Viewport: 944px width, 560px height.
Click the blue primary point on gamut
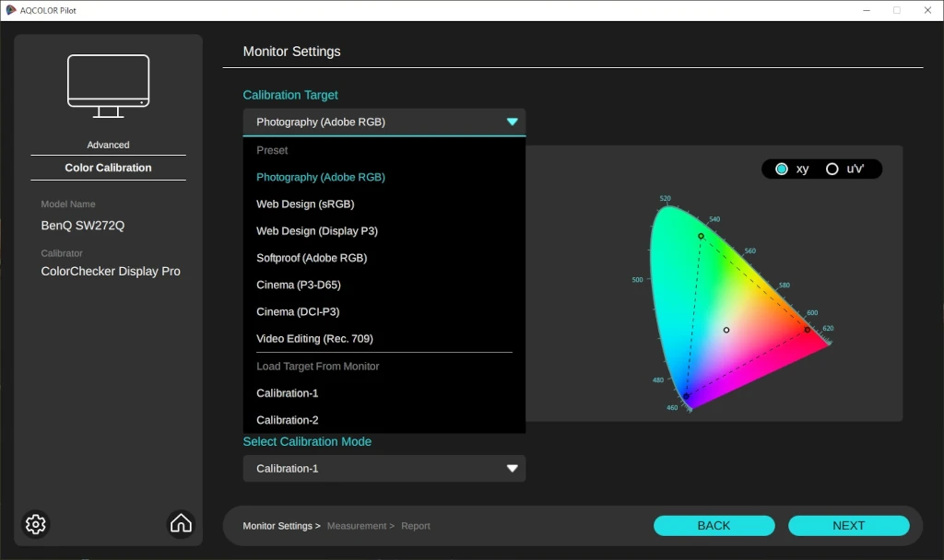pos(686,396)
